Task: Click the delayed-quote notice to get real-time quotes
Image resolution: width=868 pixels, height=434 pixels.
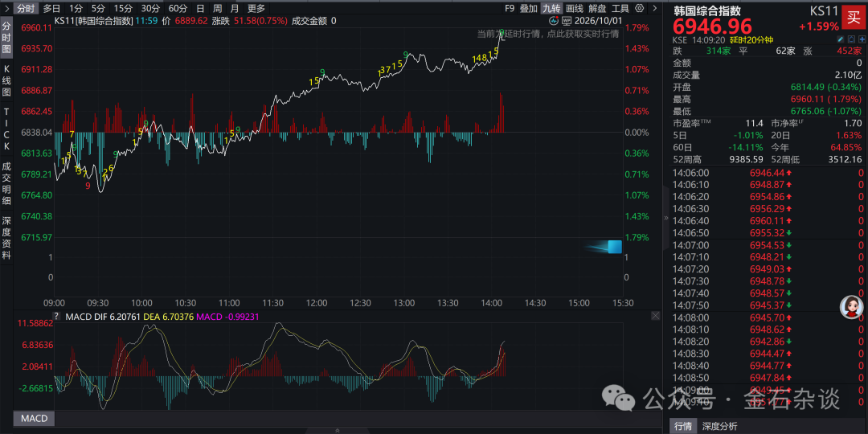Action: pos(548,34)
